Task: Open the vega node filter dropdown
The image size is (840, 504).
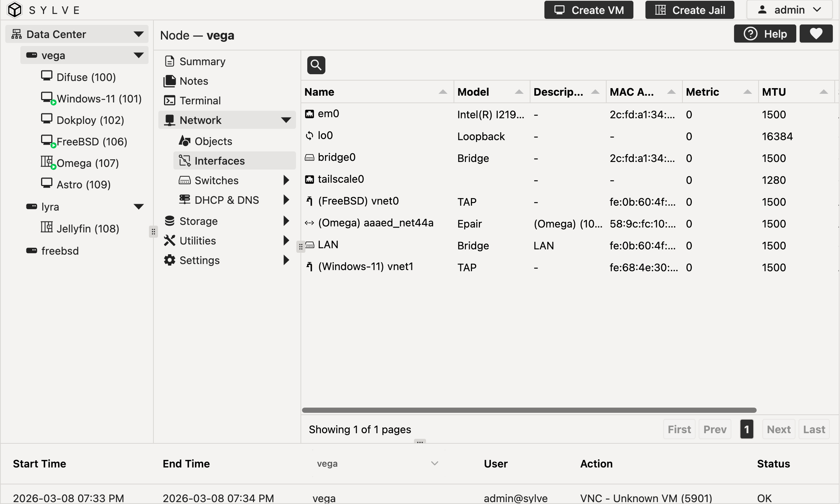Action: click(x=377, y=464)
